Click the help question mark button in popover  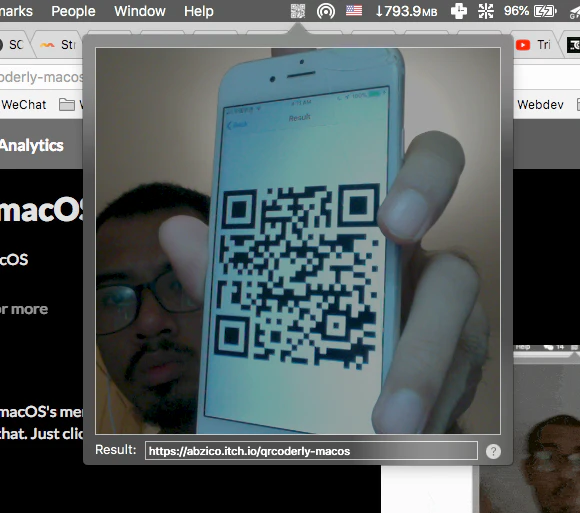493,451
